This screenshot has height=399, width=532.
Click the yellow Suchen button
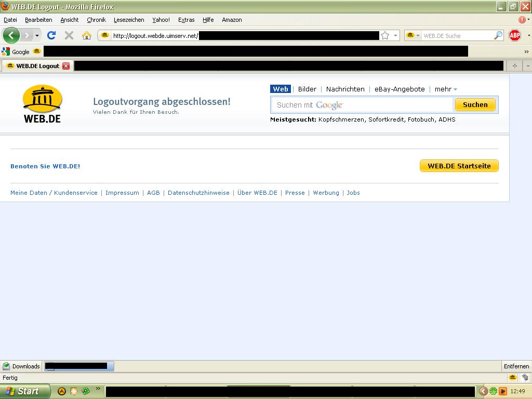click(475, 104)
